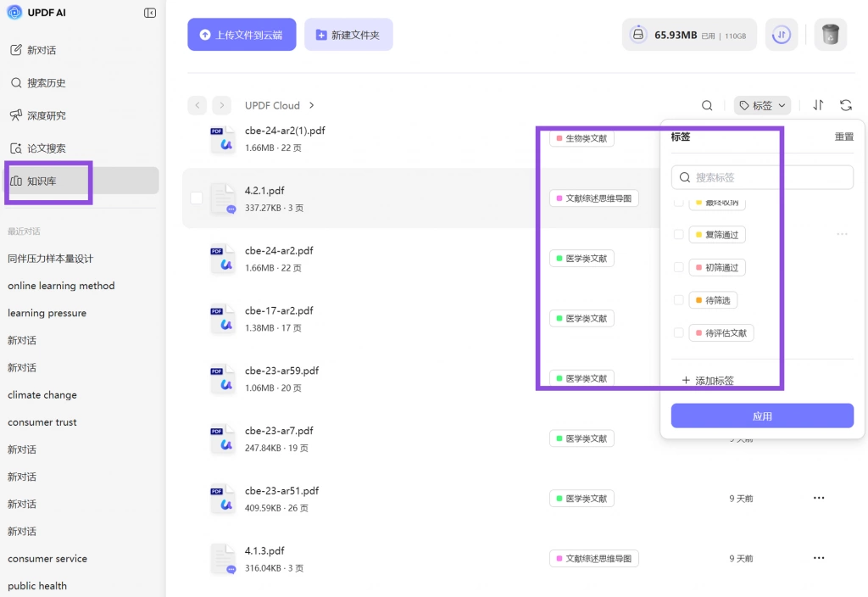Go back with the left navigation chevron
Image resolution: width=868 pixels, height=597 pixels.
coord(197,105)
